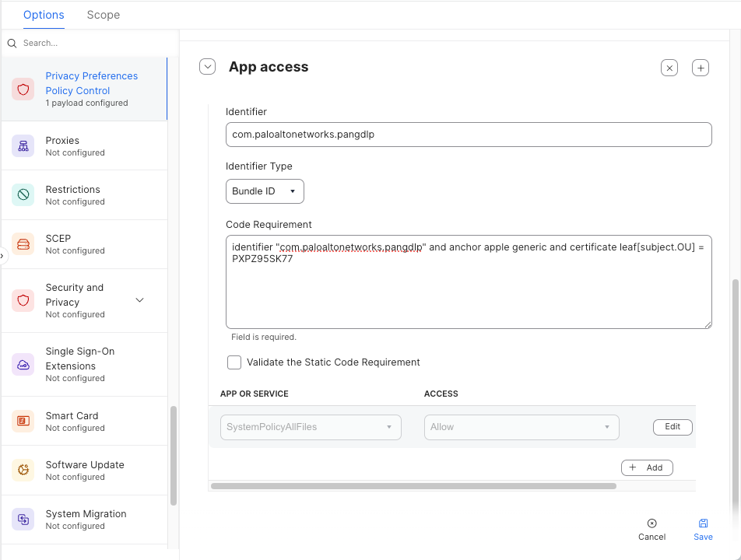This screenshot has height=560, width=741.
Task: Switch to the Scope tab
Action: click(104, 15)
